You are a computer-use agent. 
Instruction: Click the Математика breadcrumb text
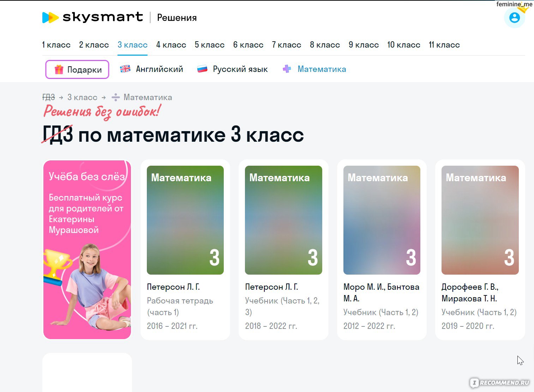pos(148,97)
